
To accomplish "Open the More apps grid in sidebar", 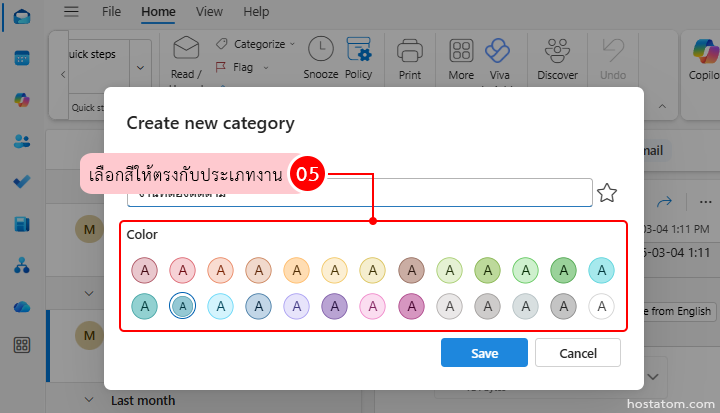I will 22,345.
